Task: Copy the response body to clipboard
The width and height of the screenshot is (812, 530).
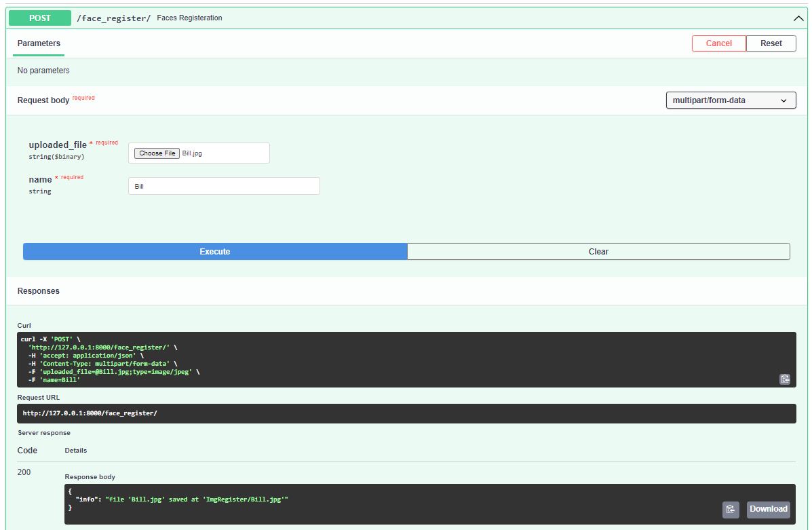Action: coord(730,509)
